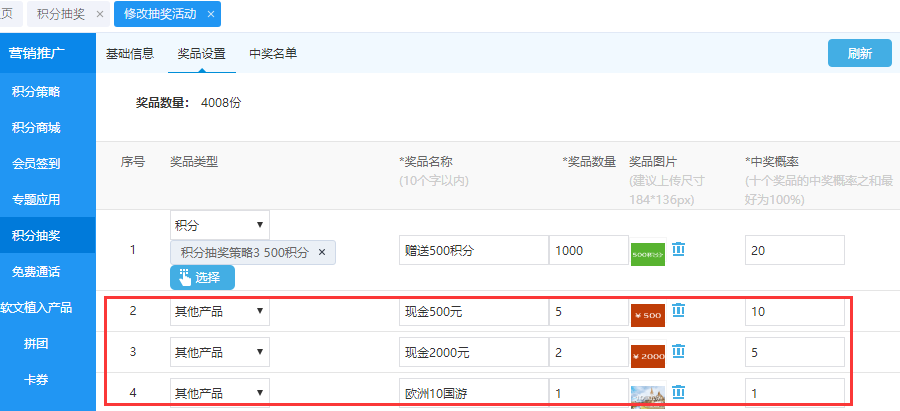Open the ¥500 prize image thumbnail
Viewport: 900px width, 411px height.
point(648,315)
